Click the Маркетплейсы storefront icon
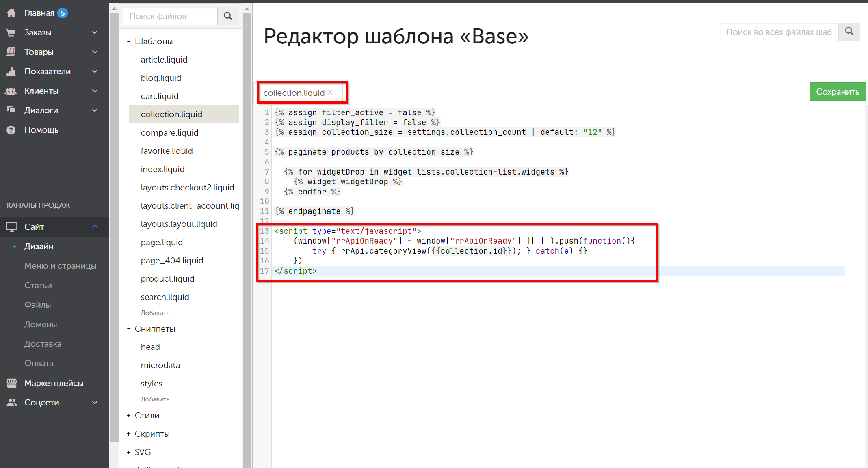Viewport: 868px width, 468px height. (x=12, y=383)
